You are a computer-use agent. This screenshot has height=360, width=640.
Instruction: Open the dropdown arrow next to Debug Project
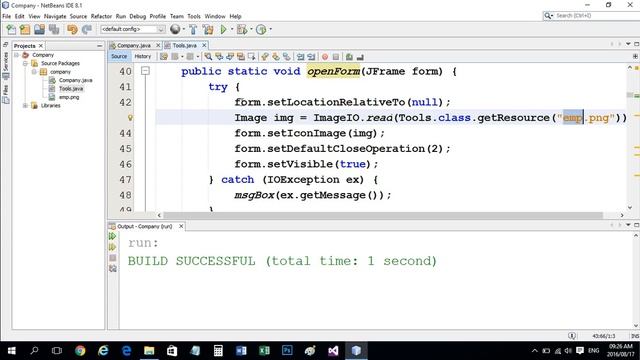(251, 29)
